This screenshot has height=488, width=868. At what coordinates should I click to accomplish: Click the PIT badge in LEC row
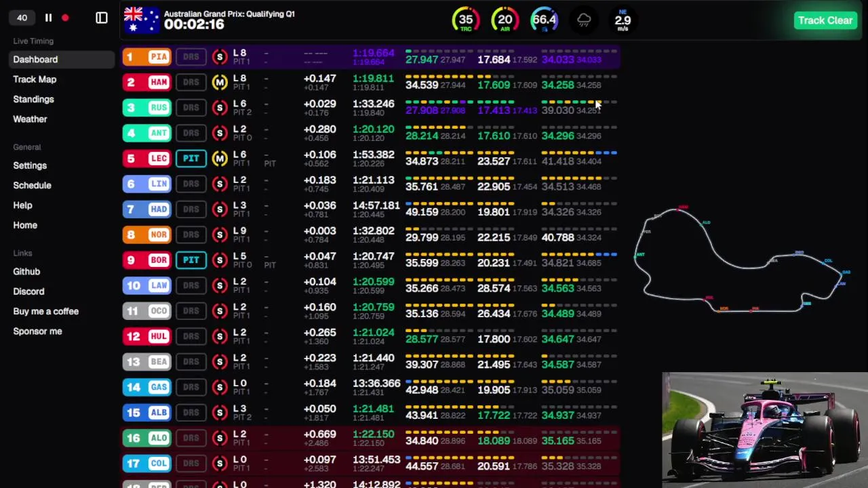coord(191,159)
